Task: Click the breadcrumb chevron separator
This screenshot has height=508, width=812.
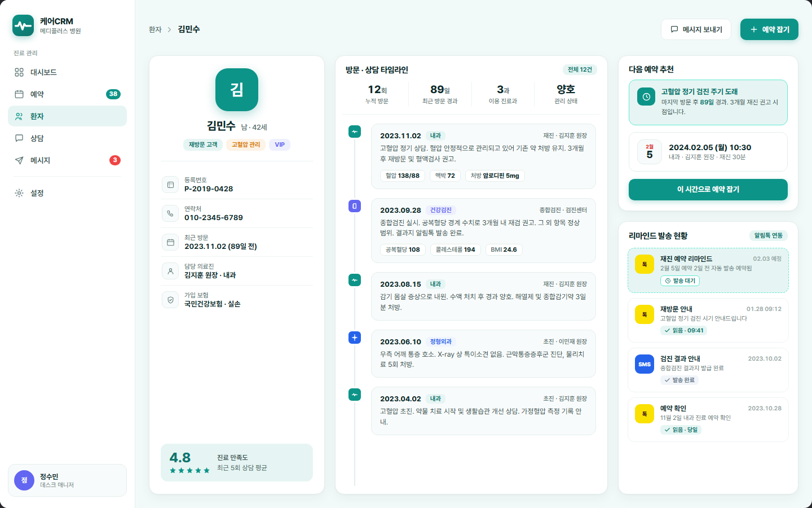Action: [169, 29]
